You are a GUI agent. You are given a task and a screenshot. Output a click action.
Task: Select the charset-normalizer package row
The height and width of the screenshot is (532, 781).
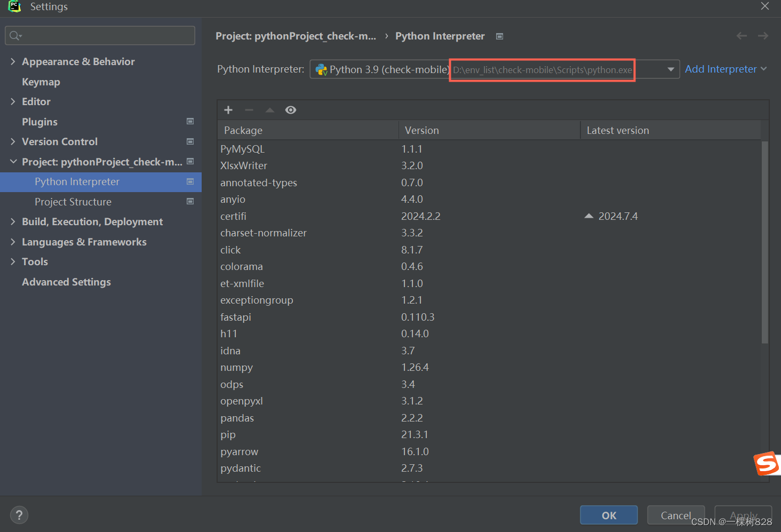(490, 233)
